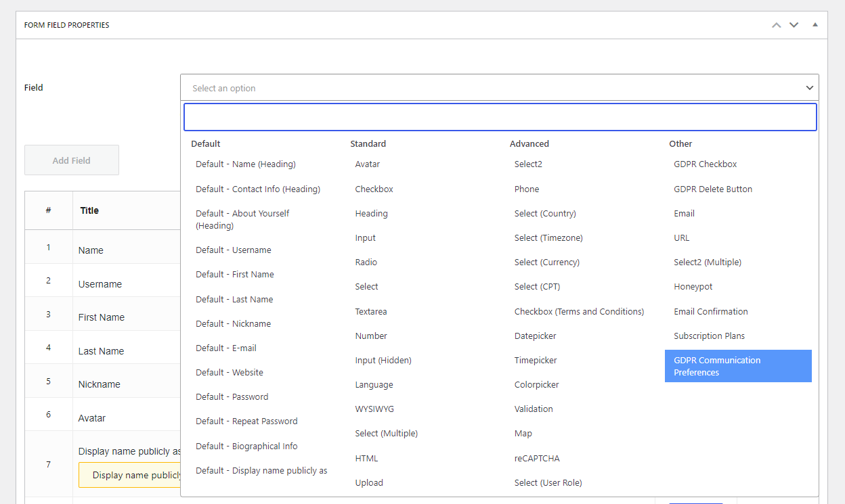Move Form Field Properties panel up
The image size is (845, 504).
tap(777, 25)
